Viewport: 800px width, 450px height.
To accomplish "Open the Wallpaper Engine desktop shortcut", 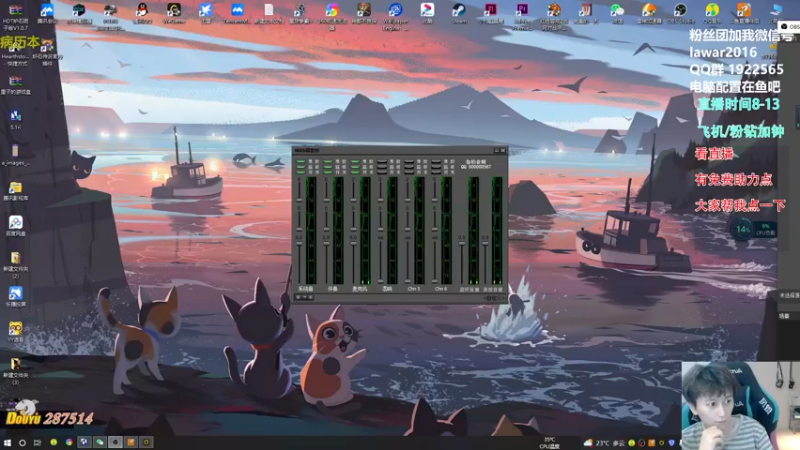I will pyautogui.click(x=395, y=10).
